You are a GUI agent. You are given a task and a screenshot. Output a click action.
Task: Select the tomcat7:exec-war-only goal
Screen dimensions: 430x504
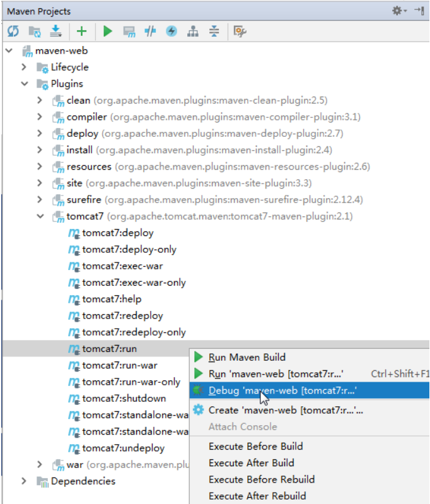tap(134, 283)
